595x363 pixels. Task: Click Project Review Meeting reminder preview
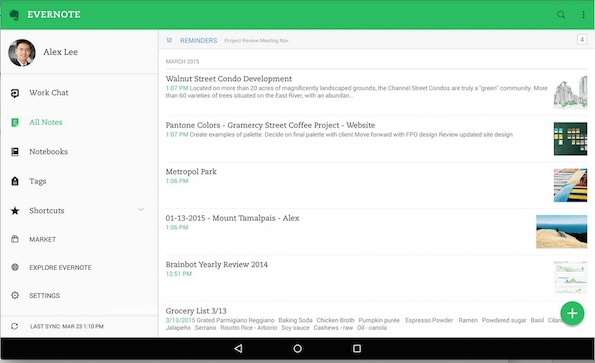[256, 41]
